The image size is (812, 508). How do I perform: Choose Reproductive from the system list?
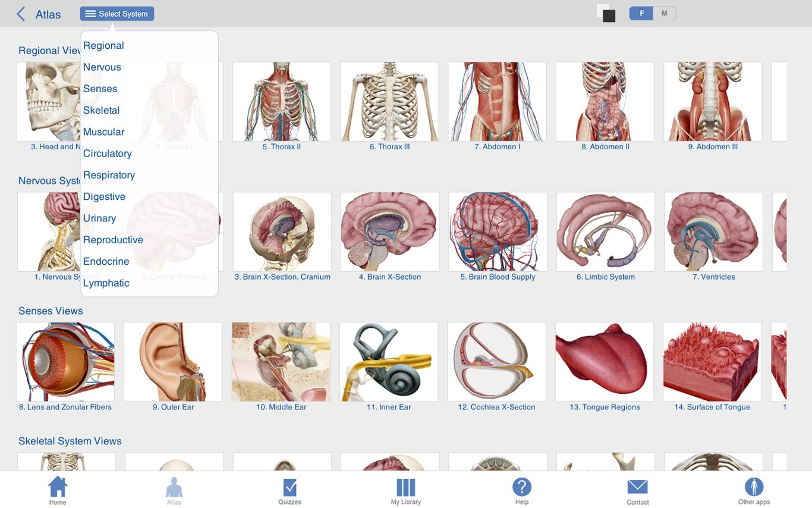pos(114,240)
